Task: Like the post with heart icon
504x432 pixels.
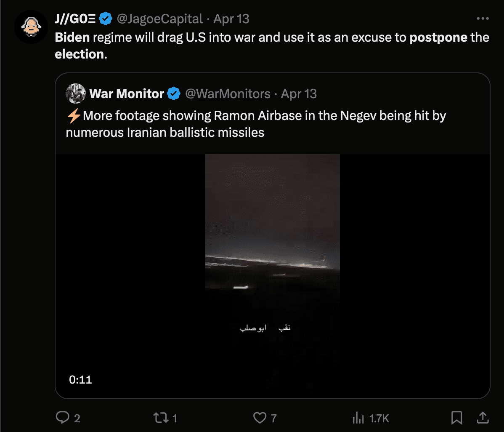Action: click(x=260, y=418)
